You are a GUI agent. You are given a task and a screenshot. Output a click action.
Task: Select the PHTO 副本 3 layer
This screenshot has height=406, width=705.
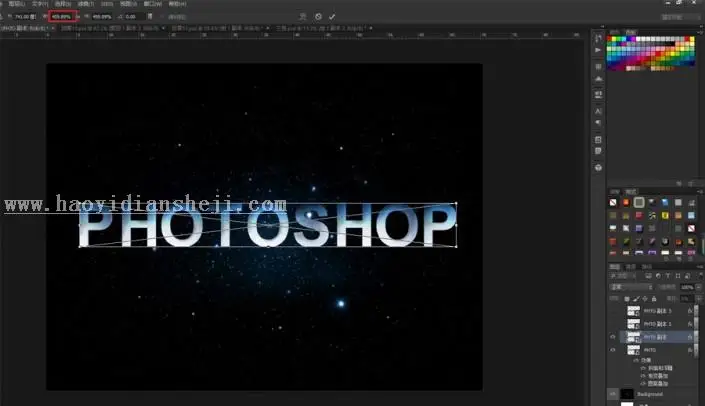[657, 311]
